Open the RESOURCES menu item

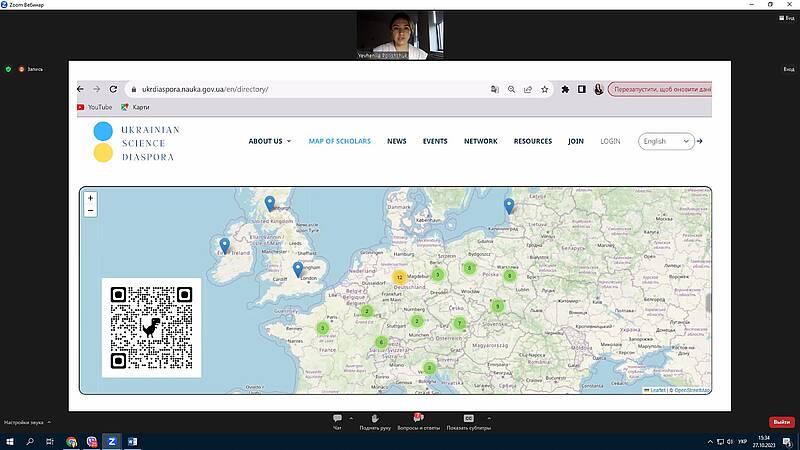pyautogui.click(x=533, y=141)
